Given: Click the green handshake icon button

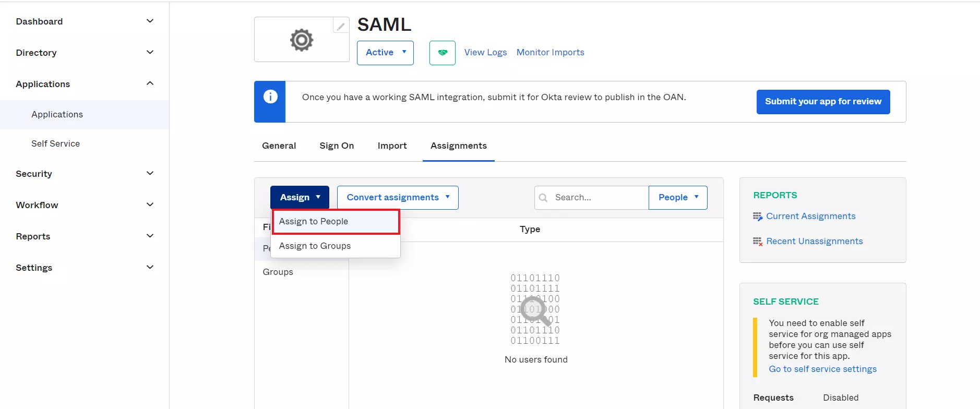Looking at the screenshot, I should click(443, 53).
